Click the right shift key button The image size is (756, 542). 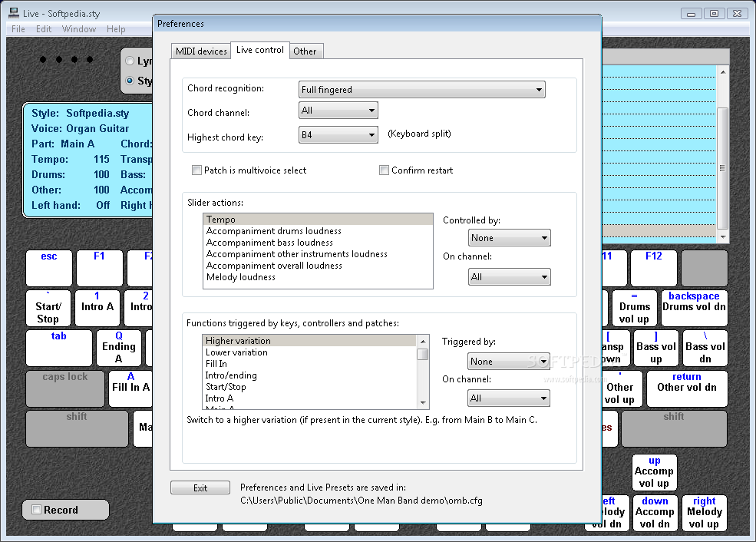674,428
